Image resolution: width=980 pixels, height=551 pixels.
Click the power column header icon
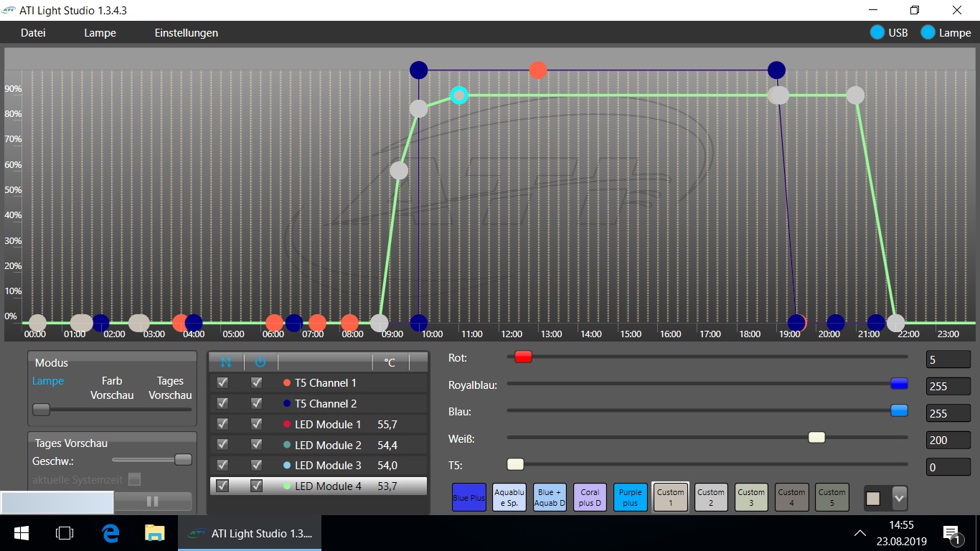coord(260,362)
